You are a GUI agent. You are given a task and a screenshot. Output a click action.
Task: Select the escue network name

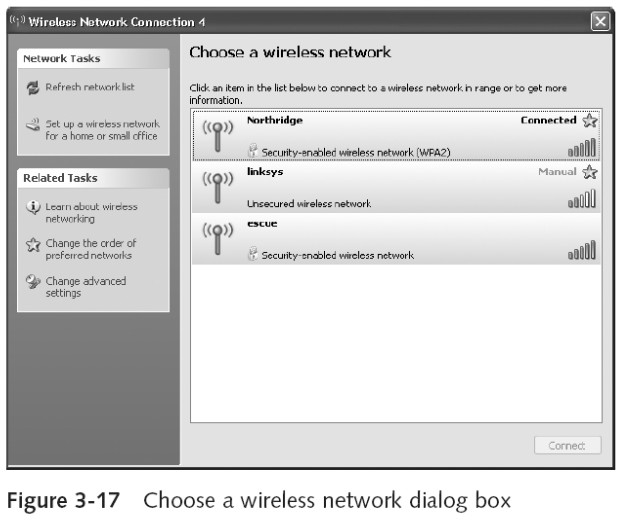pyautogui.click(x=262, y=223)
